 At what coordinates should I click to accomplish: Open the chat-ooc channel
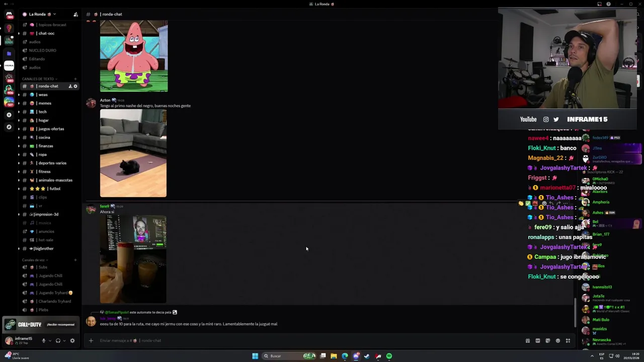click(50, 33)
